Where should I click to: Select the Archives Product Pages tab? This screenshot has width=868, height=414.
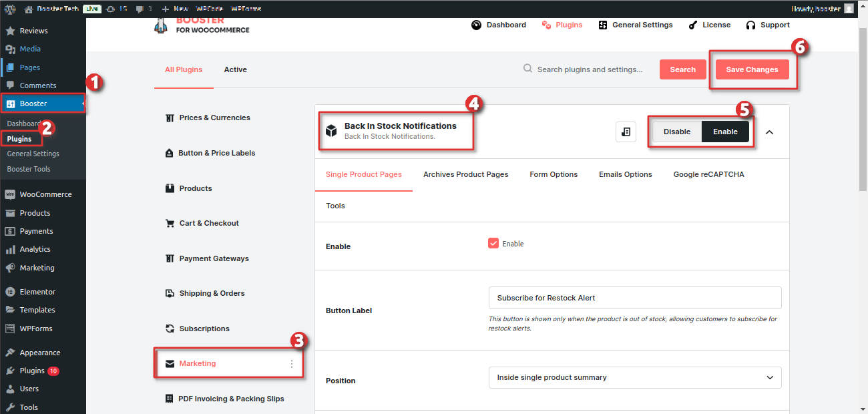pos(466,174)
